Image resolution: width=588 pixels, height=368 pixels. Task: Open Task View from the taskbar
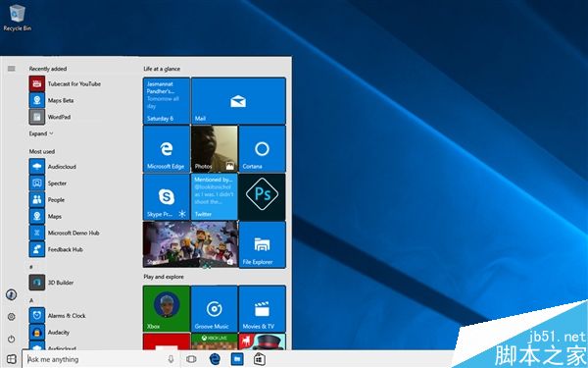(191, 359)
